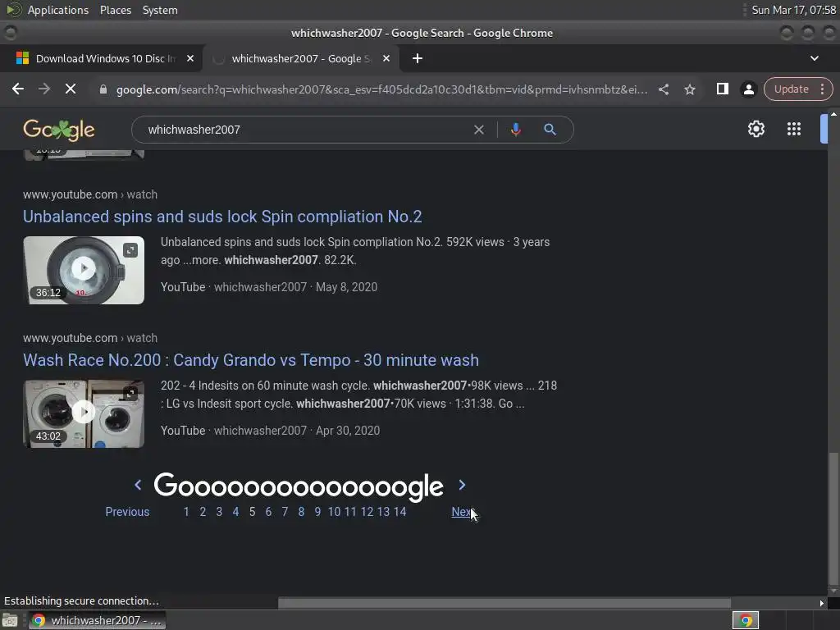Viewport: 840px width, 630px height.
Task: Jump to results page 14
Action: click(399, 512)
